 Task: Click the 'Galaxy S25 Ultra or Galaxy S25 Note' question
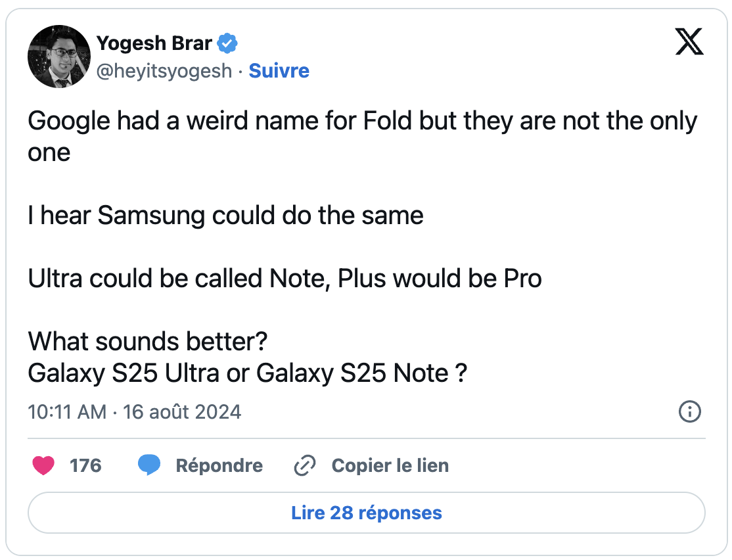[248, 373]
